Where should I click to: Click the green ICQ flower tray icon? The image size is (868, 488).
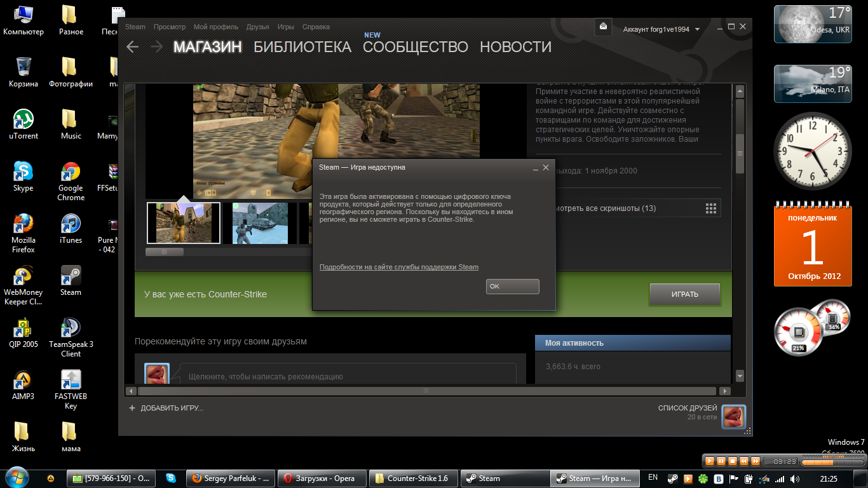(x=703, y=478)
